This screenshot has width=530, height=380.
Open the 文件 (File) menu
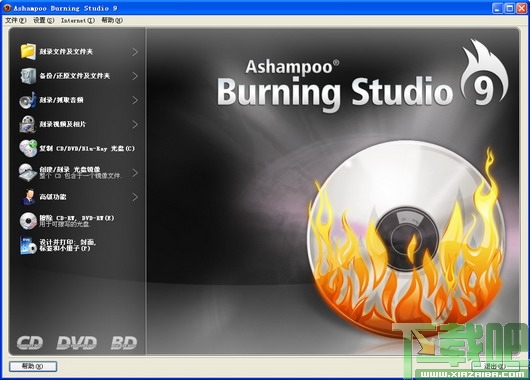(16, 20)
